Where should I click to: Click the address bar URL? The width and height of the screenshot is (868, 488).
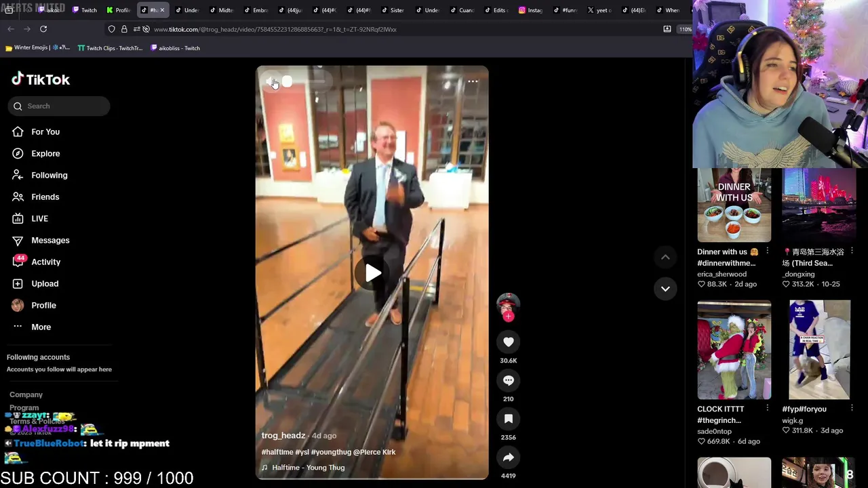[x=275, y=29]
